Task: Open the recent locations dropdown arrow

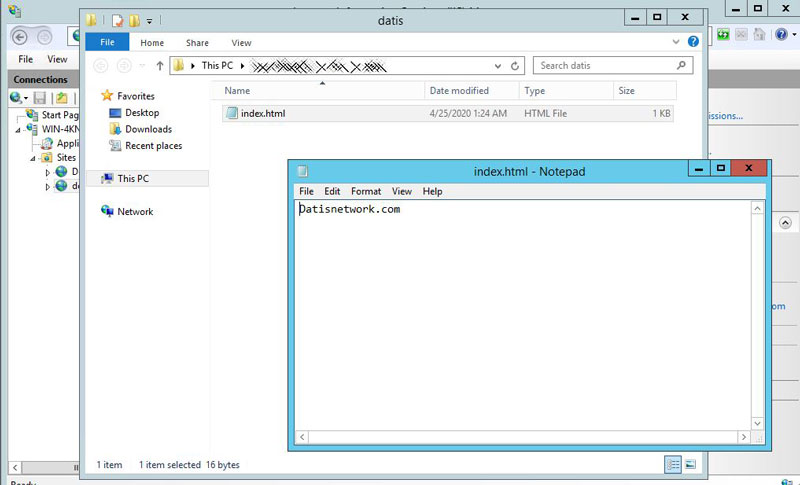Action: pyautogui.click(x=142, y=66)
